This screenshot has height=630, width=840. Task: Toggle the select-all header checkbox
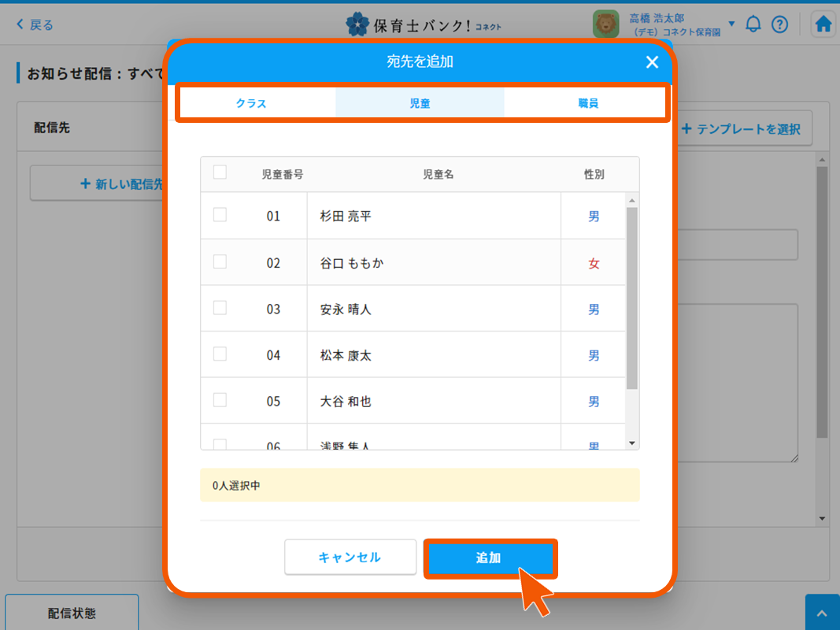pos(220,172)
